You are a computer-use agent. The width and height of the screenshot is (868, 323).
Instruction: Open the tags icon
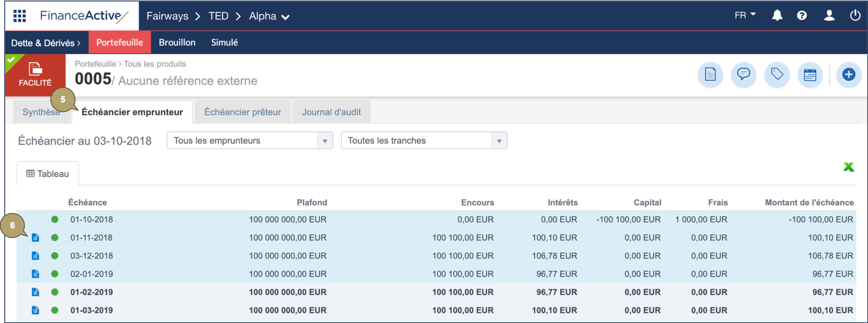[777, 74]
